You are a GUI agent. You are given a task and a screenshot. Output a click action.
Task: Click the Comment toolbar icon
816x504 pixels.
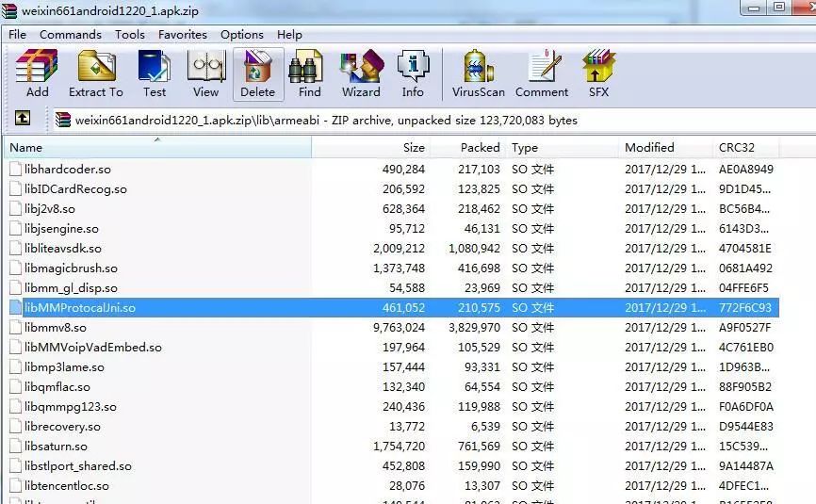[x=542, y=73]
